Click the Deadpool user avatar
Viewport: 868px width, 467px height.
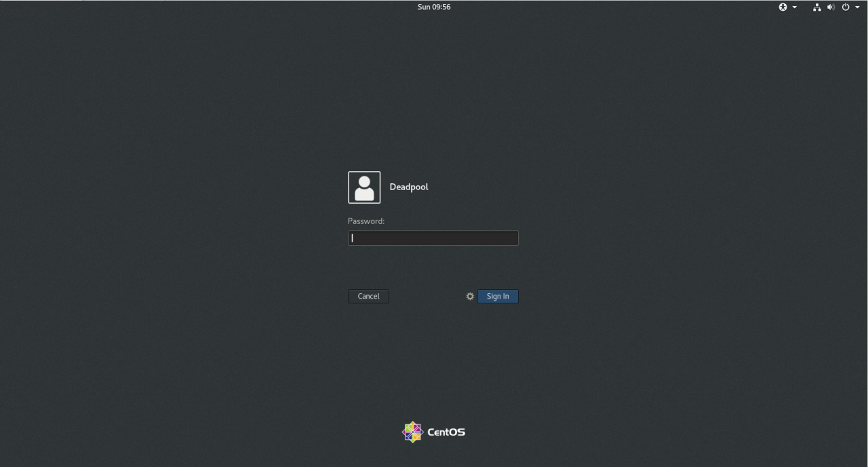coord(364,187)
